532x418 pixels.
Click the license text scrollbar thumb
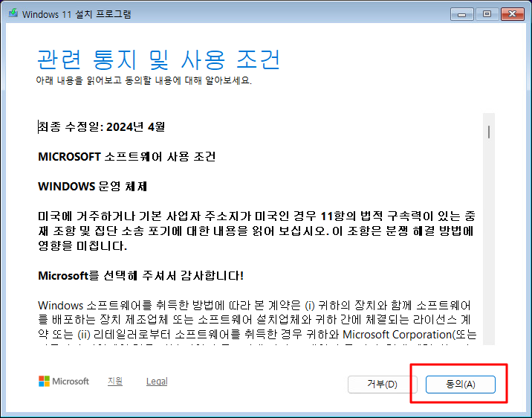coord(488,132)
